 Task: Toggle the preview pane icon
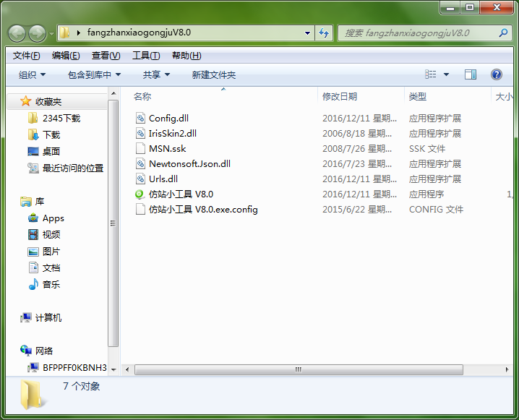[471, 74]
